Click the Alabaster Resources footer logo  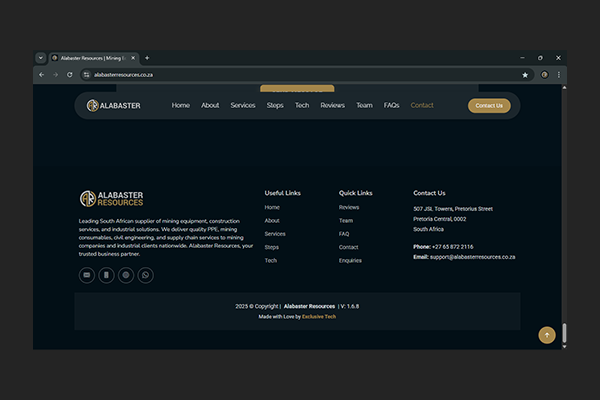(x=111, y=199)
